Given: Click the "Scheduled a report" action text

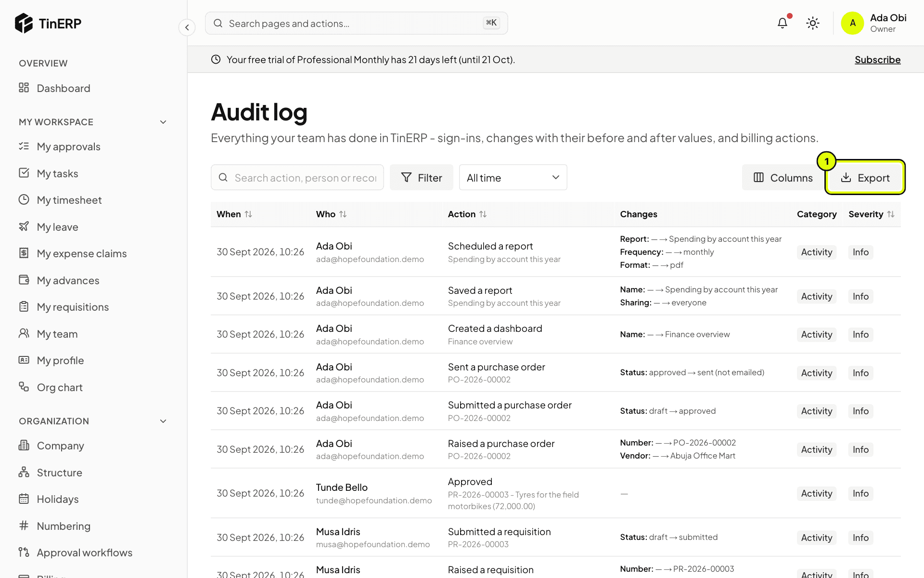Looking at the screenshot, I should point(490,246).
